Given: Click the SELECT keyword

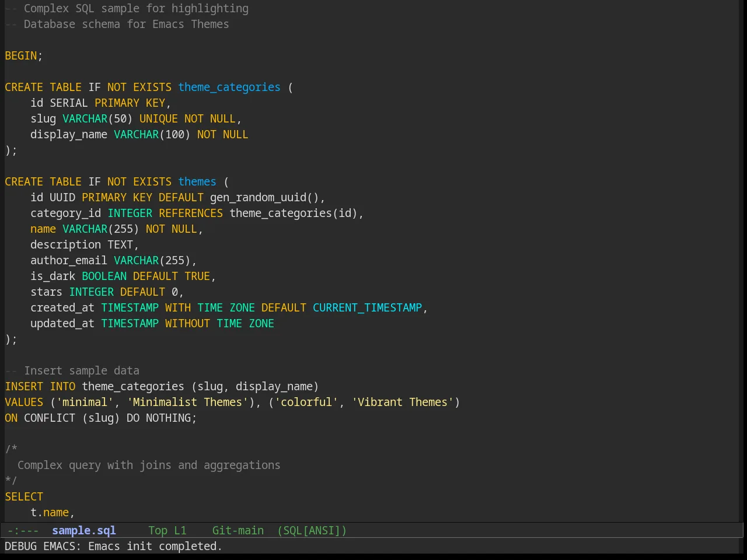Looking at the screenshot, I should coord(24,496).
